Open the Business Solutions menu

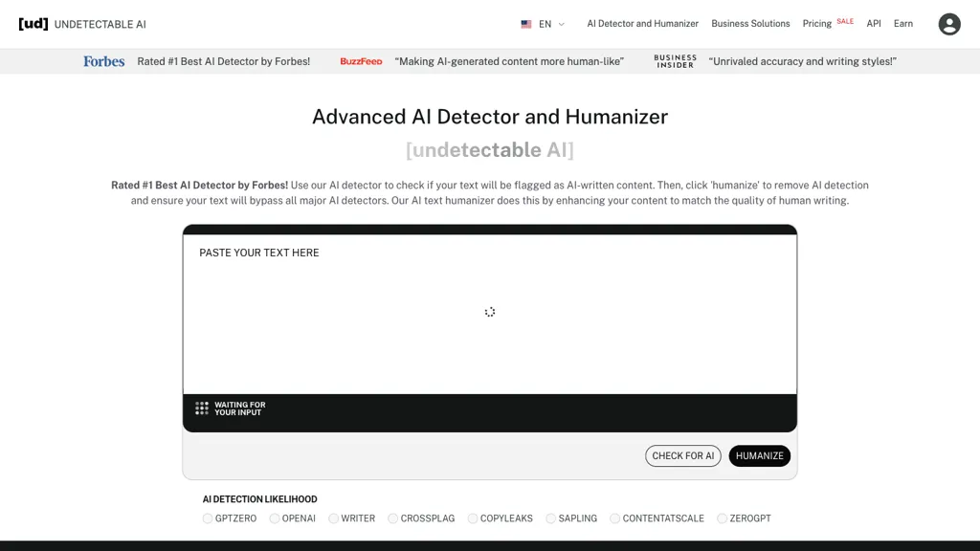tap(750, 24)
